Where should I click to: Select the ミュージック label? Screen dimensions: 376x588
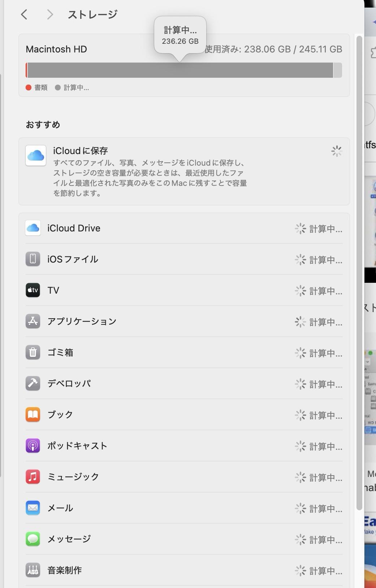pyautogui.click(x=73, y=477)
